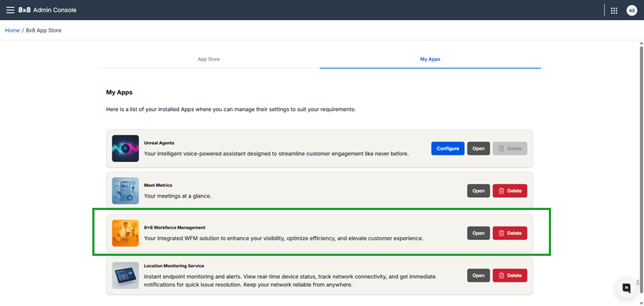Open the Meet Metrics app

pos(479,191)
